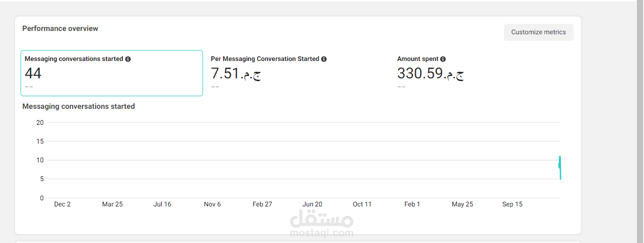Click the 5 y-axis label
This screenshot has height=243, width=644.
(42, 179)
